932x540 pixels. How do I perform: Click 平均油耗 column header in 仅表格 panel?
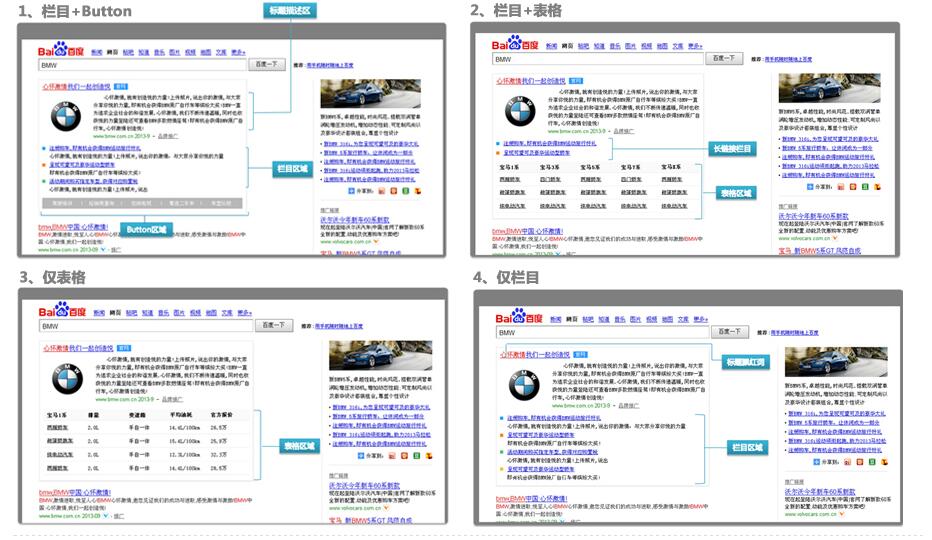180,415
